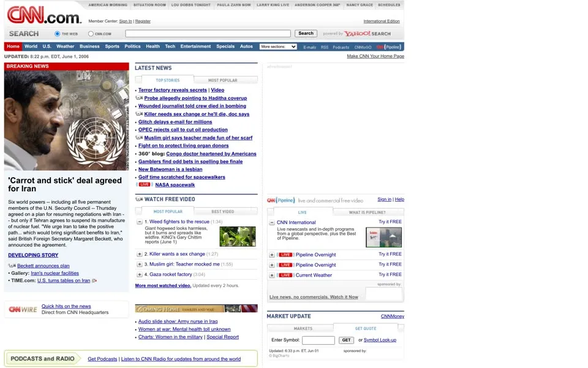Open video icon beside Muslim girl scarf headline
The height and width of the screenshot is (368, 588).
click(x=139, y=137)
